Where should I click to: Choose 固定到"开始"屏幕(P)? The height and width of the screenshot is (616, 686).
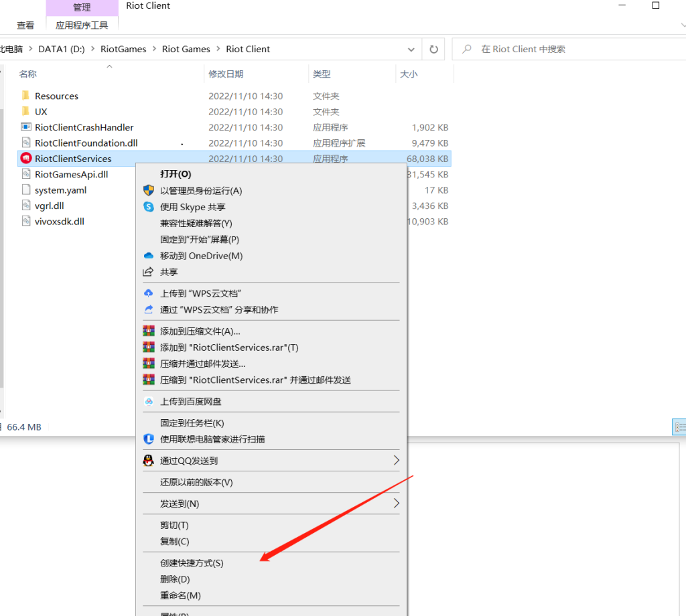pos(200,240)
